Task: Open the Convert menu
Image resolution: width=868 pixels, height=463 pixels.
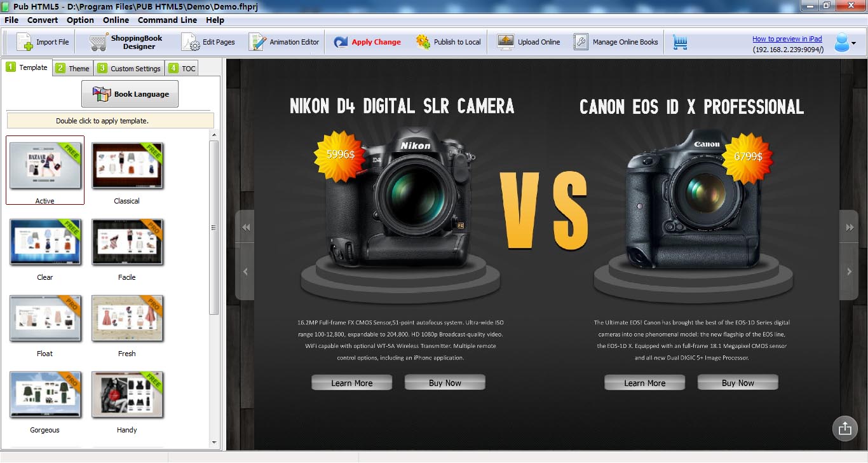Action: click(x=43, y=20)
